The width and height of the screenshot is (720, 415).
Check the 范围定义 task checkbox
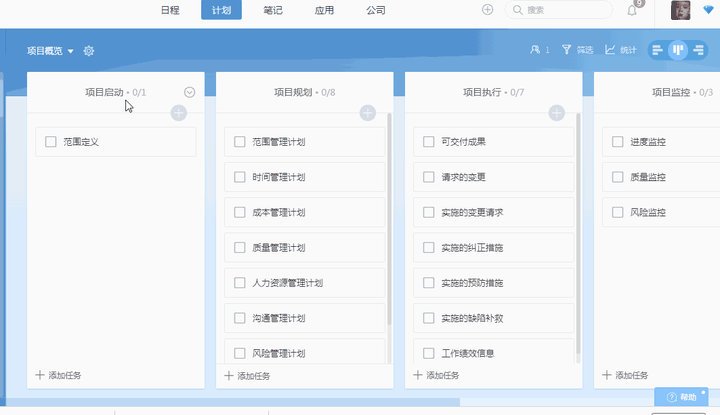click(51, 141)
